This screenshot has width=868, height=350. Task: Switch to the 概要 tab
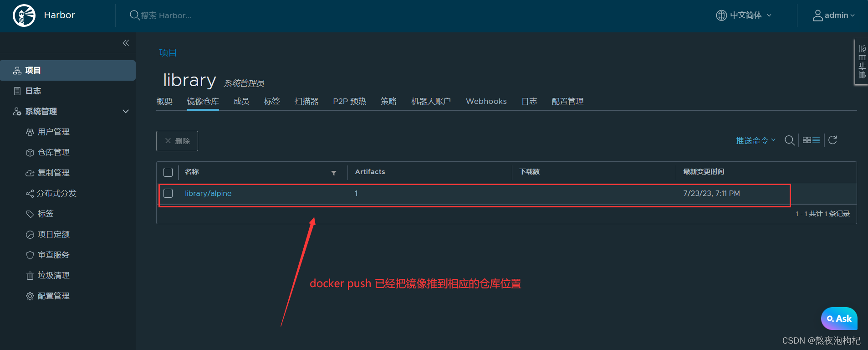click(164, 101)
